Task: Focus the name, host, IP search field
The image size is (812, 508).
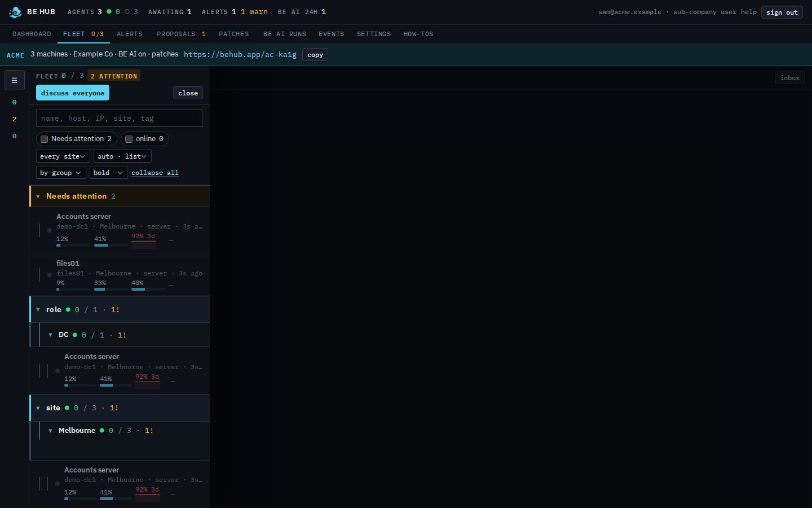Action: pyautogui.click(x=120, y=119)
